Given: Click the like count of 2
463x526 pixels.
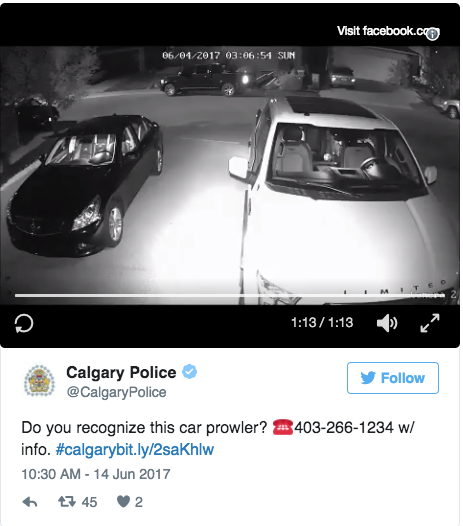Looking at the screenshot, I should (139, 502).
